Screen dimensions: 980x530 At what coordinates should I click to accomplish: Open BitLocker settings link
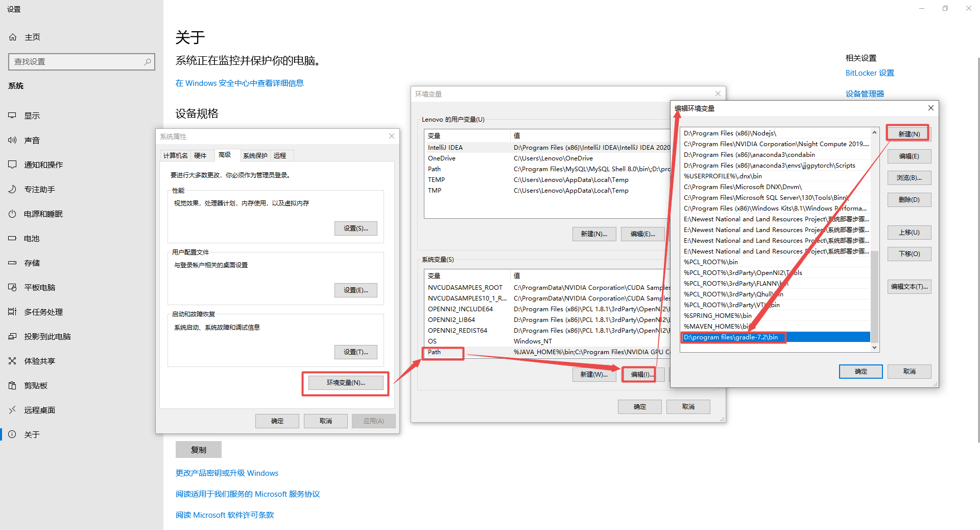click(870, 73)
